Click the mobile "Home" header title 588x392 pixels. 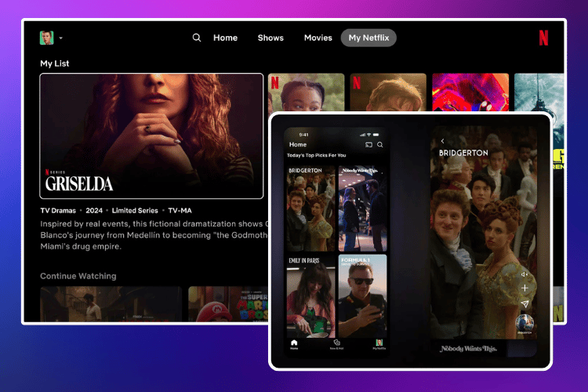pyautogui.click(x=298, y=144)
